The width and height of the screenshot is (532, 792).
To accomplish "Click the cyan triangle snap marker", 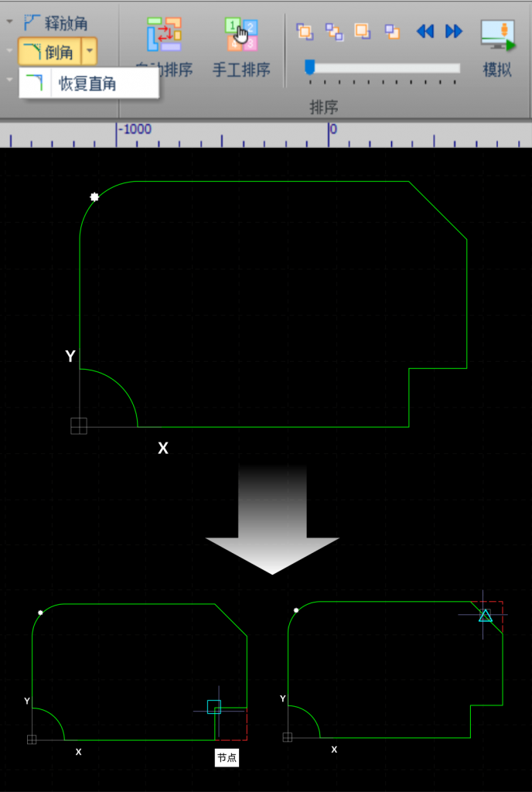I will pos(485,616).
